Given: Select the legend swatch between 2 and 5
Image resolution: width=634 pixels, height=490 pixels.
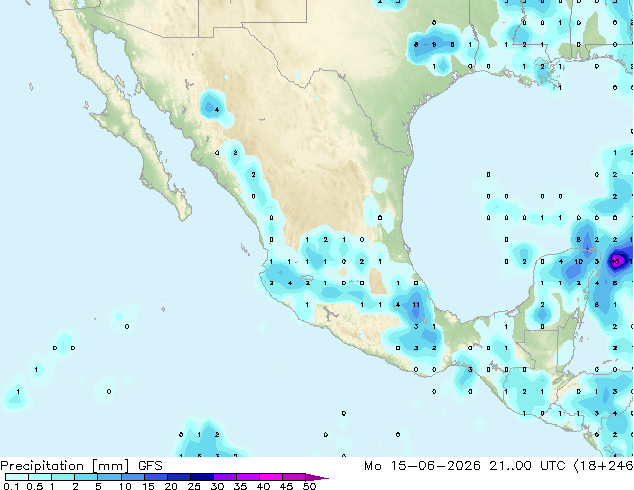Looking at the screenshot, I should point(86,477).
